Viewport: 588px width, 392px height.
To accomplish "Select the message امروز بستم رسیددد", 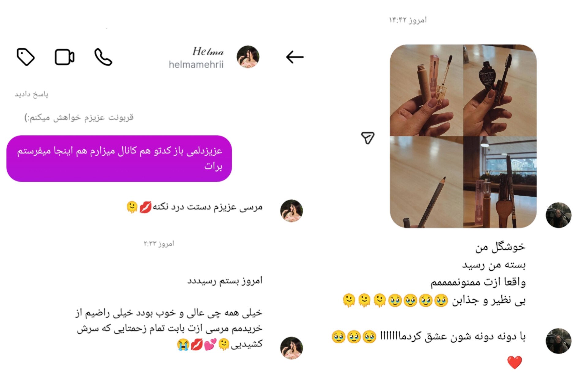I will 225,281.
